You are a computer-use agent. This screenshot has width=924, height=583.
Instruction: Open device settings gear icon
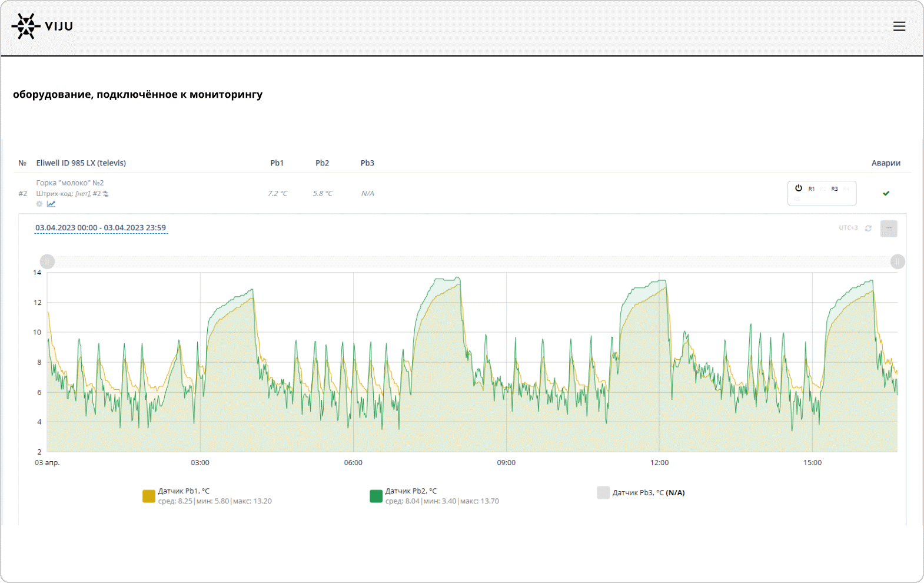(39, 204)
